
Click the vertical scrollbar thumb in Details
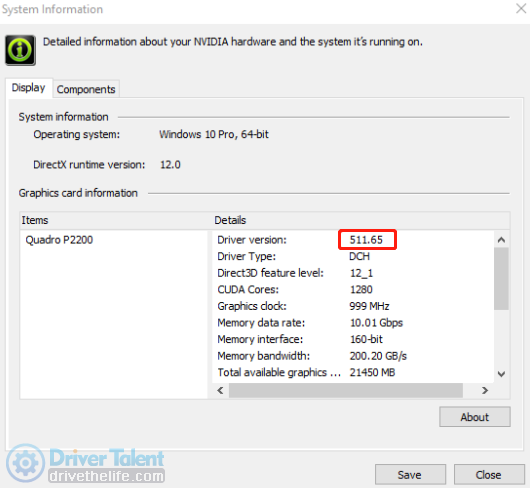[x=501, y=278]
